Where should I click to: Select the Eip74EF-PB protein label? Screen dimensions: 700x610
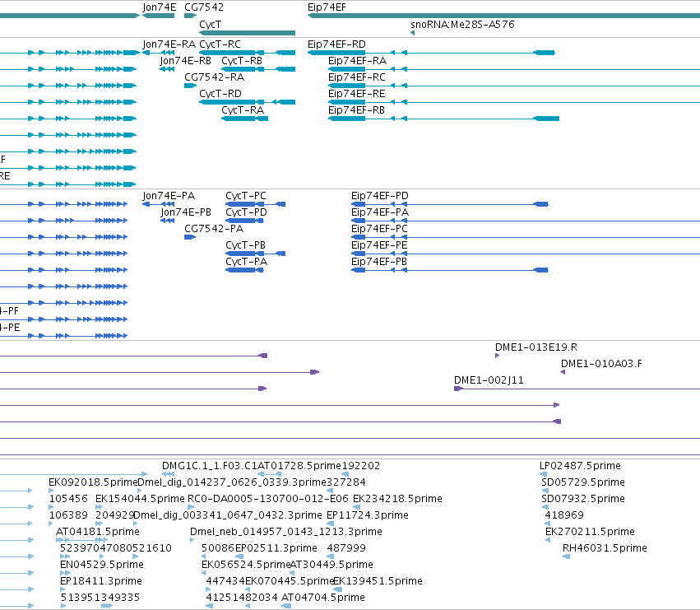point(379,262)
